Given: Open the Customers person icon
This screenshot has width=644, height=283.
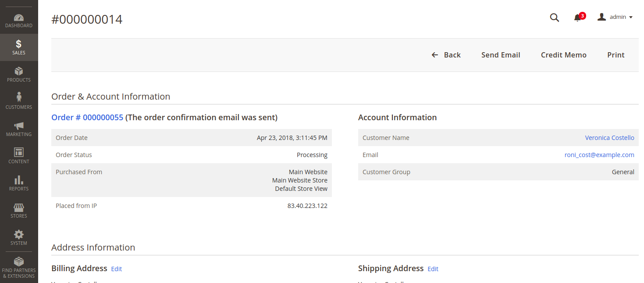Looking at the screenshot, I should point(19,97).
